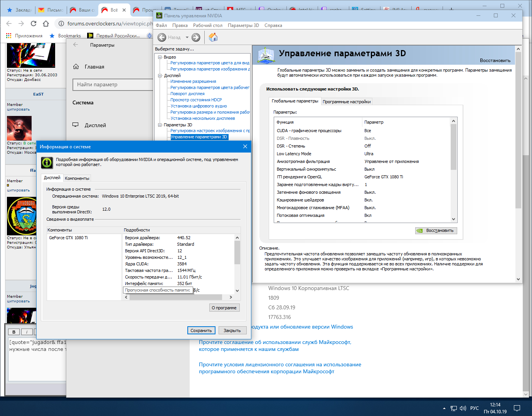Screen dimensions: 532x416
Task: Open the Справка menu
Action: pos(273,25)
